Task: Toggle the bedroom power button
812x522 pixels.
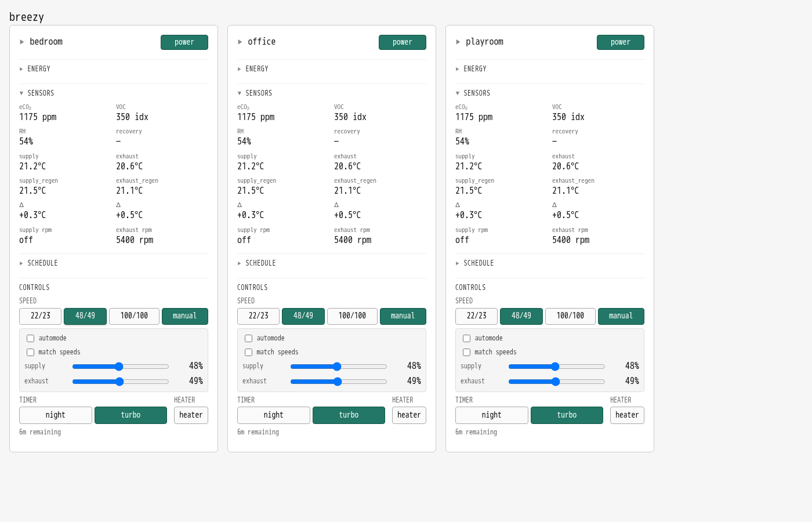Action: (x=184, y=42)
